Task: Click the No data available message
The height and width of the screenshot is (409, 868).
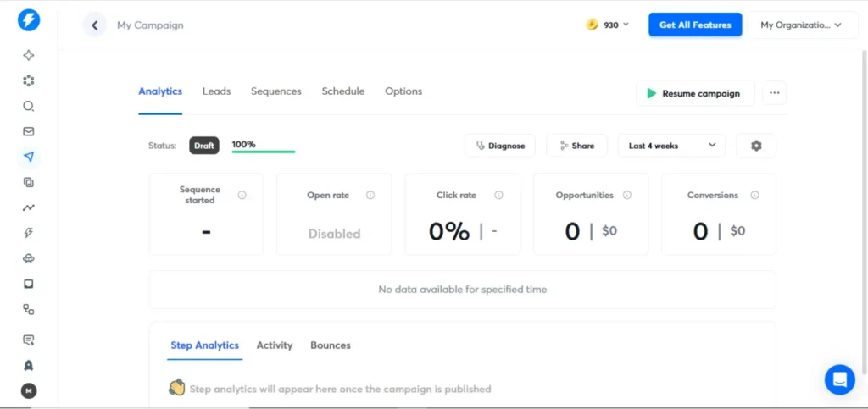Action: click(x=462, y=289)
